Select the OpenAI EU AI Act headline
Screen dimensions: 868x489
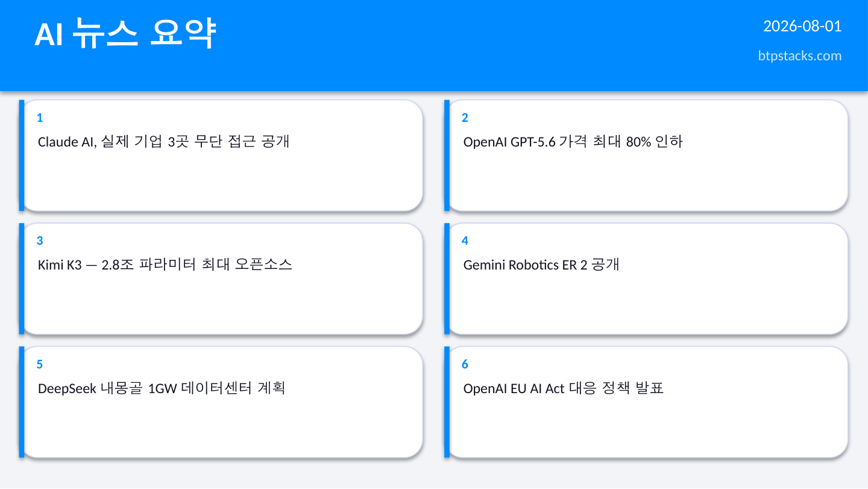564,388
